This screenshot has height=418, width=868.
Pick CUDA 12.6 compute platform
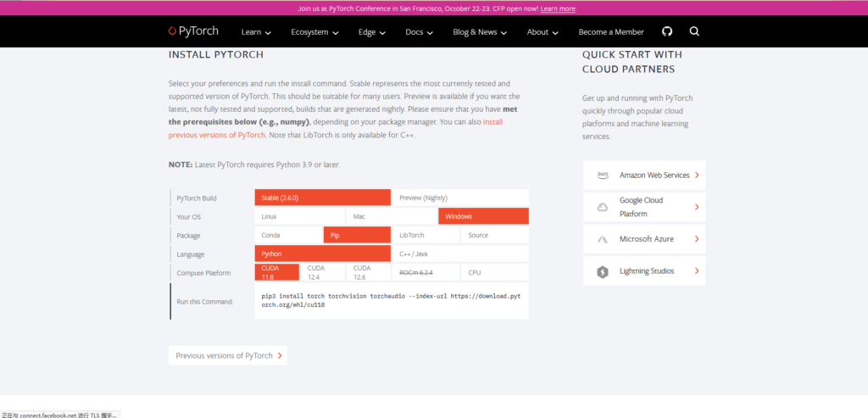368,272
